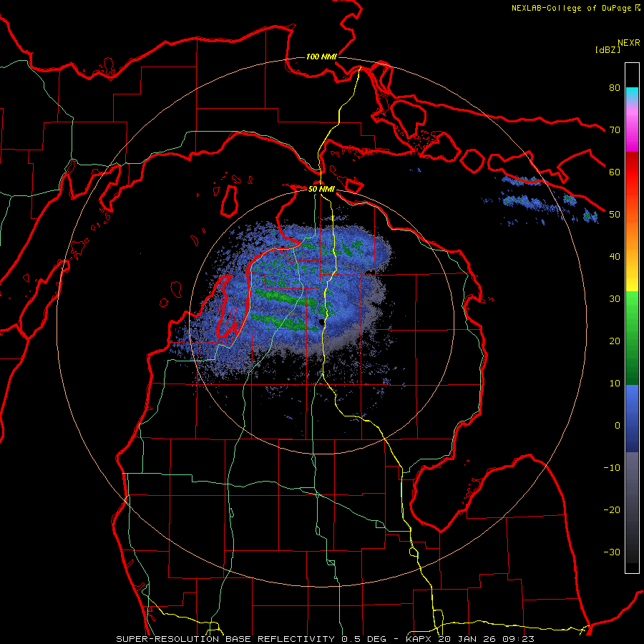Click the 70 value on the dBZ scale

tap(615, 130)
